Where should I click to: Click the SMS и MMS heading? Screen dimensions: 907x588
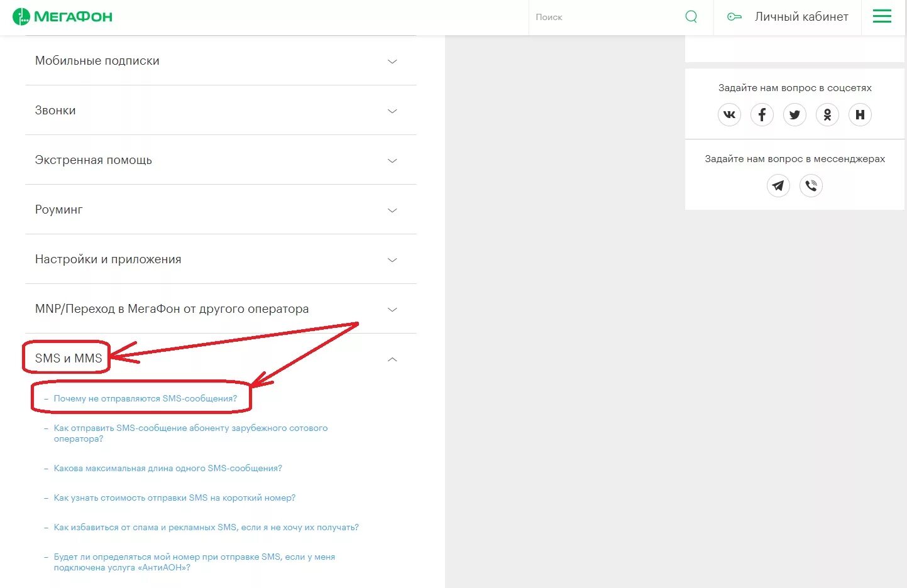pos(69,358)
